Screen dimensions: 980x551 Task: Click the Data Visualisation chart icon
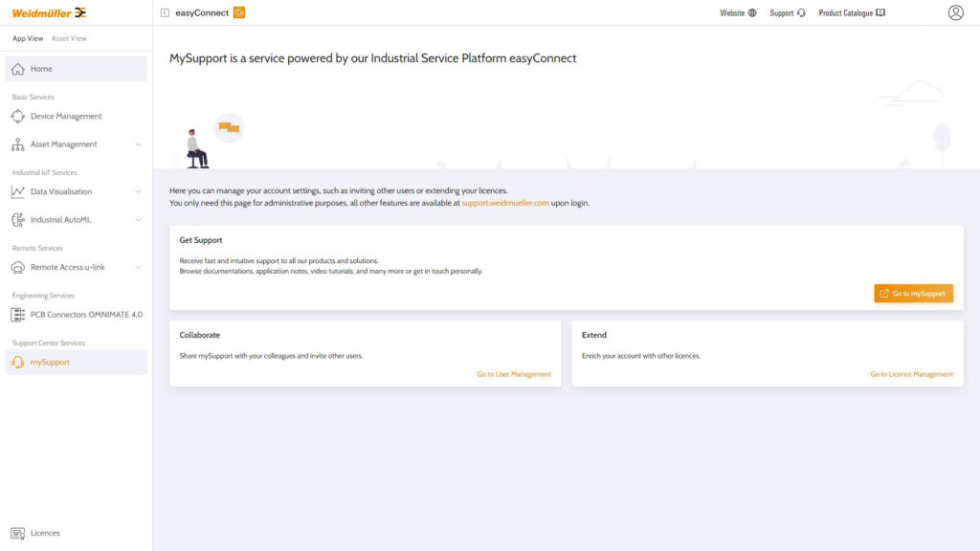pos(17,191)
